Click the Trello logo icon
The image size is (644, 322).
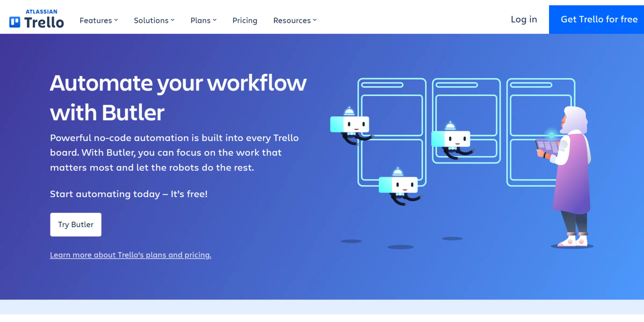[15, 22]
